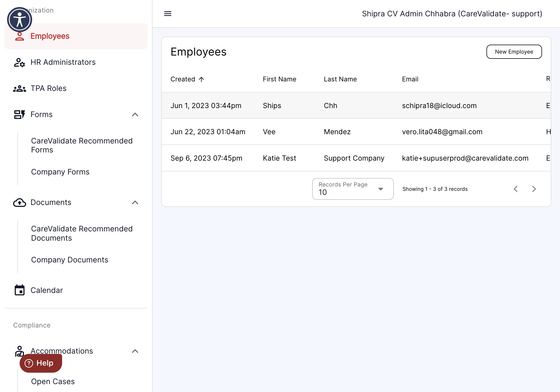
Task: Open Company Documents
Action: point(69,260)
